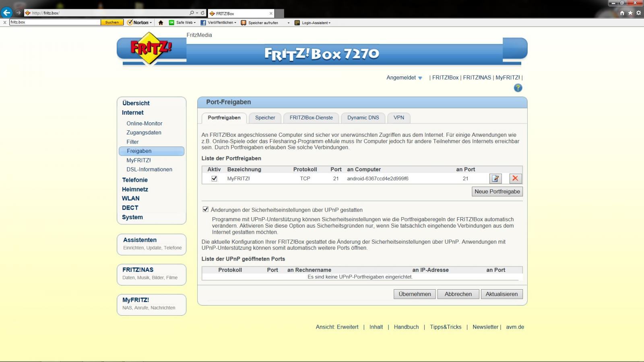Switch to the Speicher tab

click(x=265, y=118)
